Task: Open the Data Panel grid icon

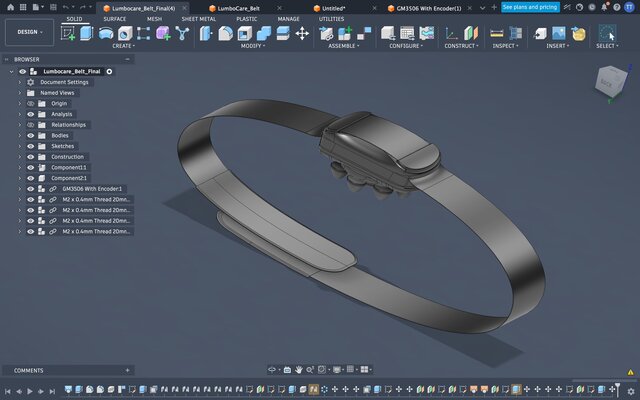Action: [23, 7]
